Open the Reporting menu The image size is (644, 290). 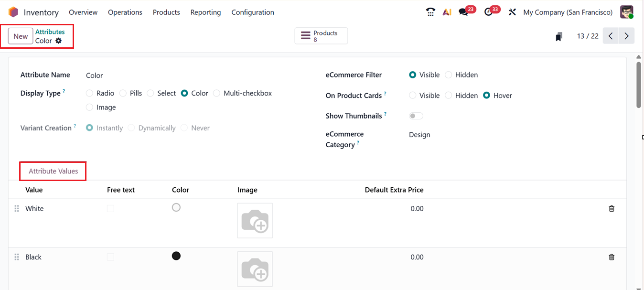pos(205,12)
